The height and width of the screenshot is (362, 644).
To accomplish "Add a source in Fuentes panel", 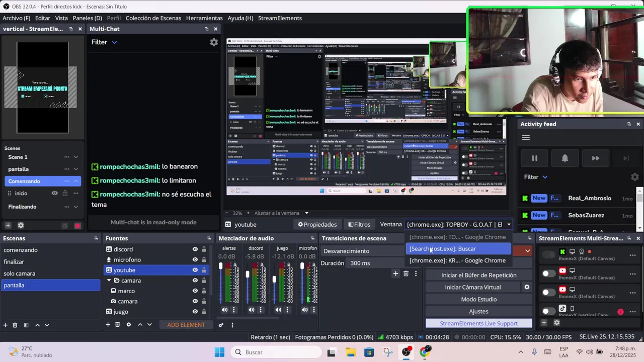I will (x=108, y=325).
